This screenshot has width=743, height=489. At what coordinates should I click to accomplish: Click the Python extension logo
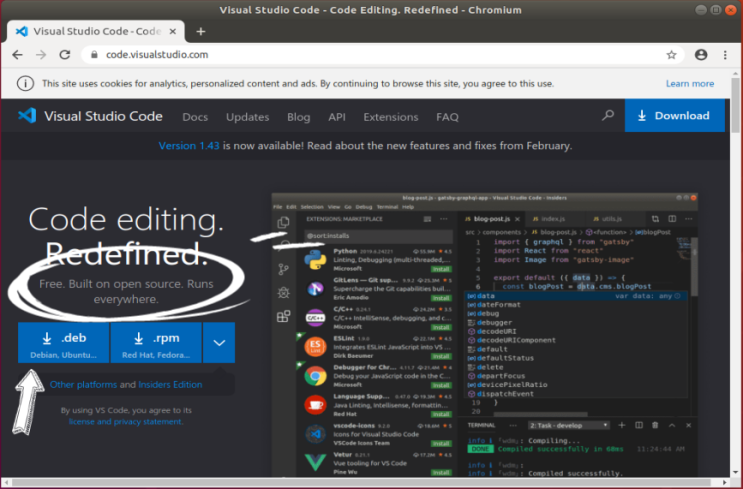[315, 260]
